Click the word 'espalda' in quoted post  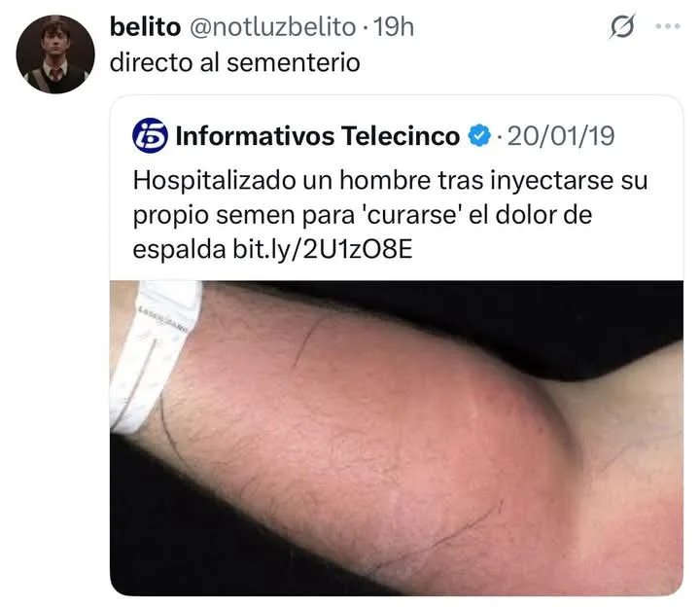tap(179, 251)
